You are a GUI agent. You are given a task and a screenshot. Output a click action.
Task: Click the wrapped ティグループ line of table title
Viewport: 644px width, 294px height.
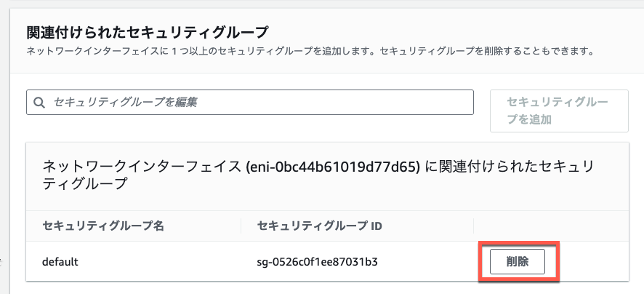pyautogui.click(x=84, y=184)
